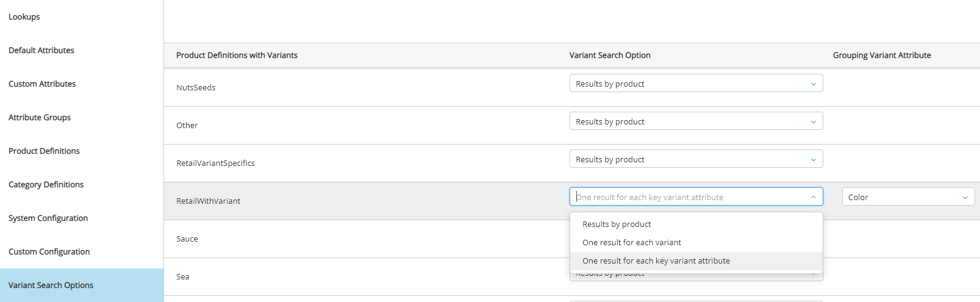Open Custom Attributes menu item
The image size is (980, 302).
coord(42,84)
